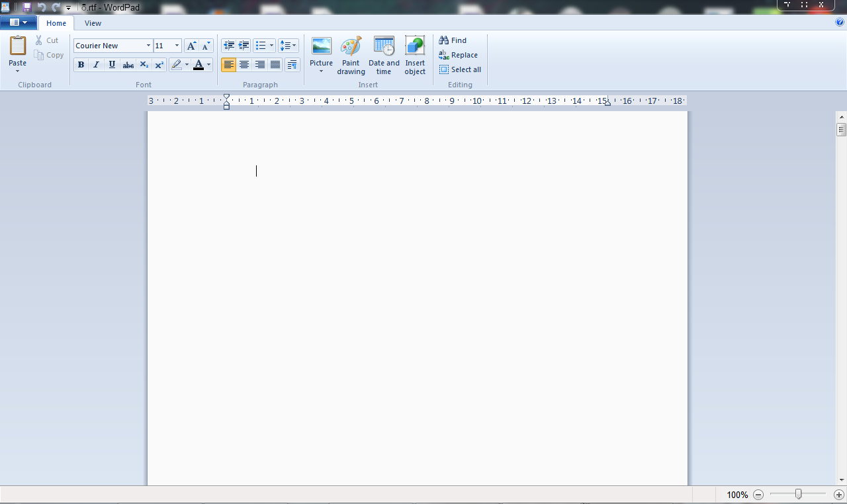Click the Paste clipboard icon
The width and height of the screenshot is (847, 504).
coord(18,46)
